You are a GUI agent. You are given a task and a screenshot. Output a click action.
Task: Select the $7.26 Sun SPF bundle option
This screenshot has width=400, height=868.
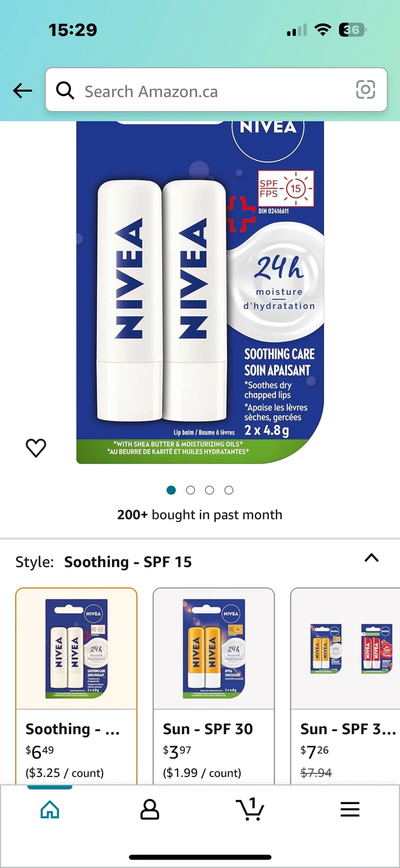click(345, 686)
